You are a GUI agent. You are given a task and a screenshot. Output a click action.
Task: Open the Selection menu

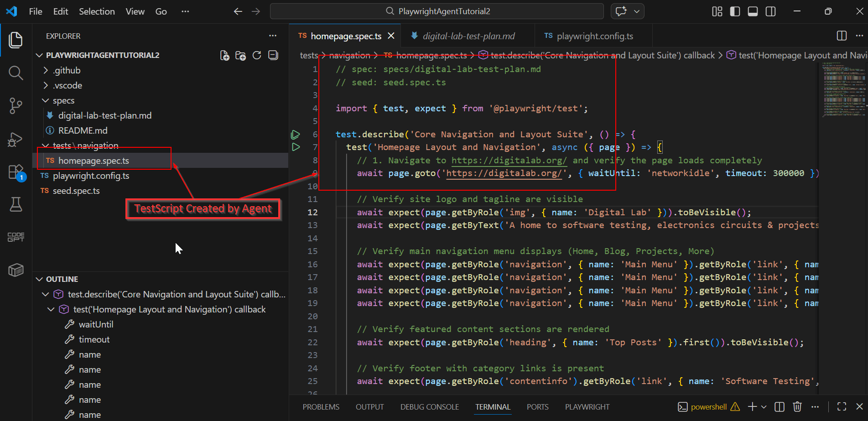[97, 11]
